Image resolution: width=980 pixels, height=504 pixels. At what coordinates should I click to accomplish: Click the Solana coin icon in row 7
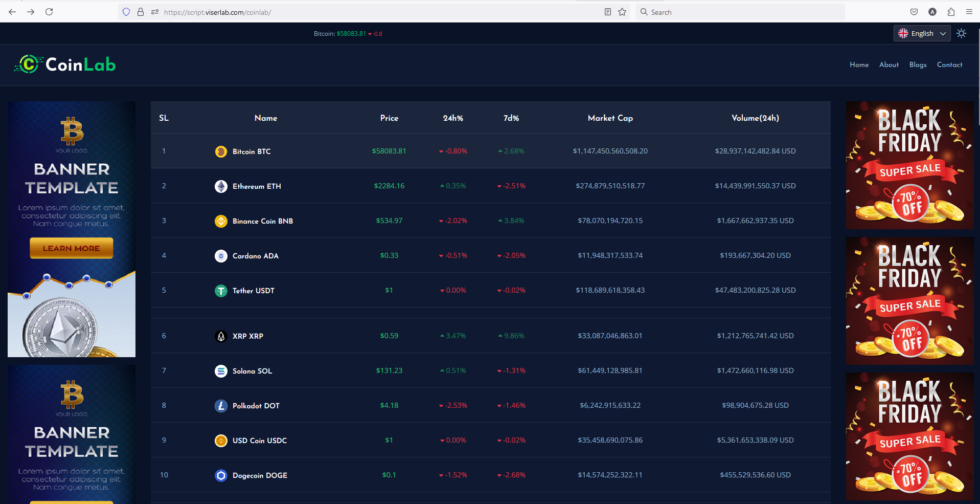click(221, 371)
